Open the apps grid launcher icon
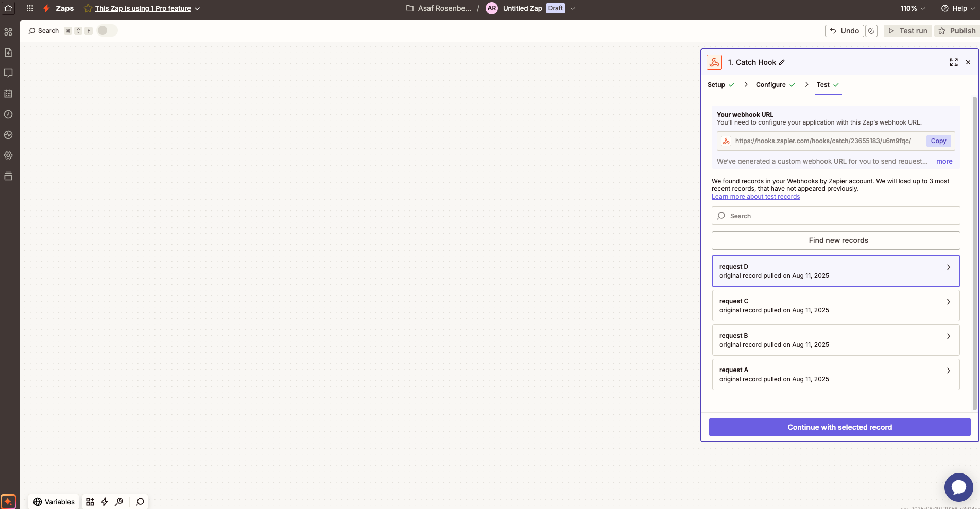This screenshot has width=980, height=509. click(x=30, y=8)
